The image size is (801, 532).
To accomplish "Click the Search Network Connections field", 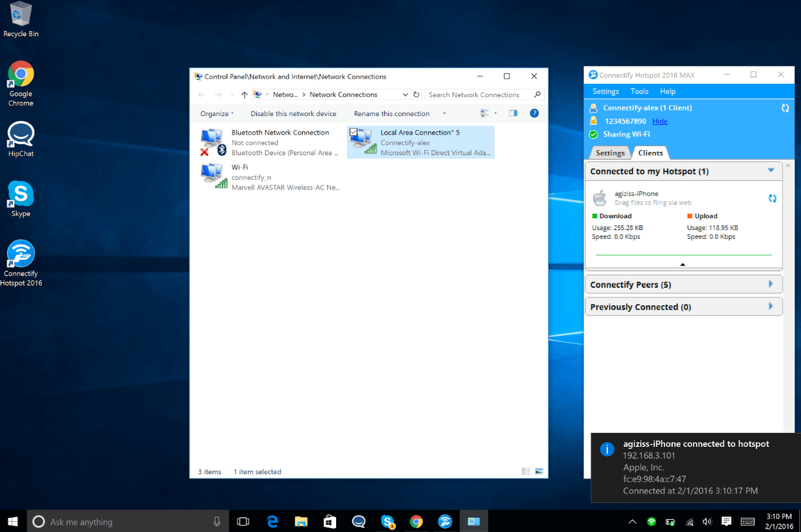I will [x=485, y=95].
